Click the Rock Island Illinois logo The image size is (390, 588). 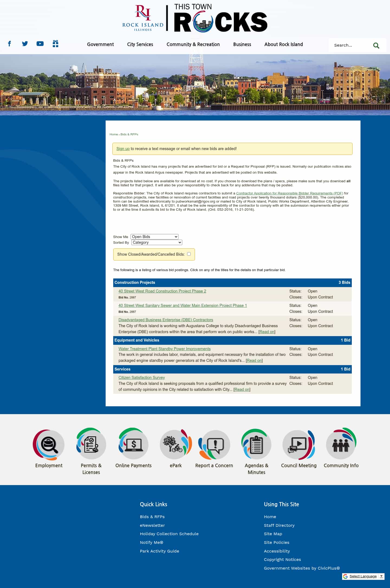tap(143, 18)
